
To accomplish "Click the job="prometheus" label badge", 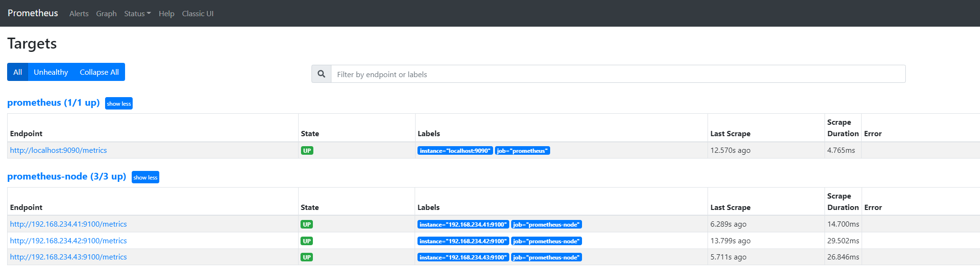I will [x=523, y=150].
